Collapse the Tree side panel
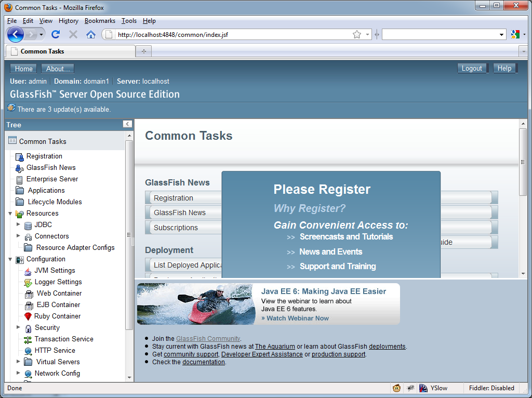The image size is (532, 398). tap(127, 124)
